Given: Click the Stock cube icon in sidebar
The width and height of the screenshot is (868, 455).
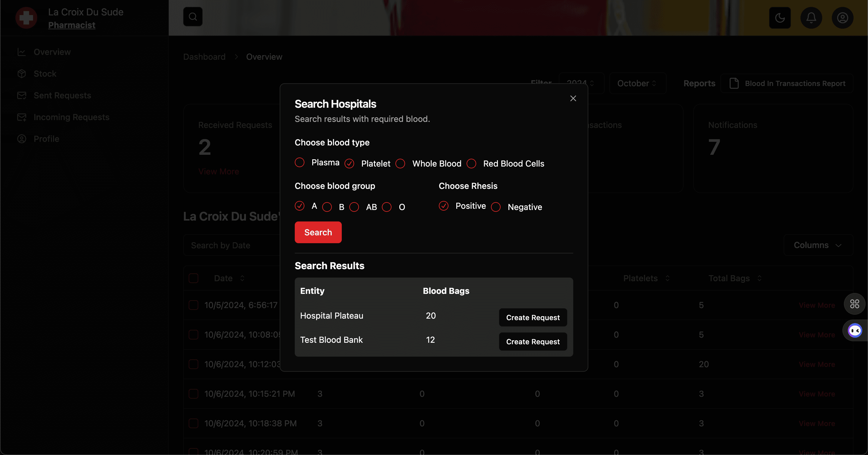Looking at the screenshot, I should (x=22, y=74).
